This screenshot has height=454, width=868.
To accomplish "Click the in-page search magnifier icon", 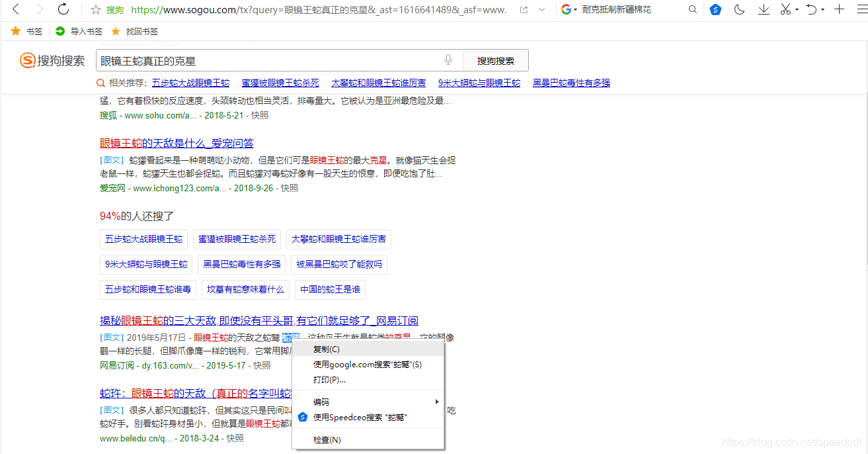I will 692,9.
